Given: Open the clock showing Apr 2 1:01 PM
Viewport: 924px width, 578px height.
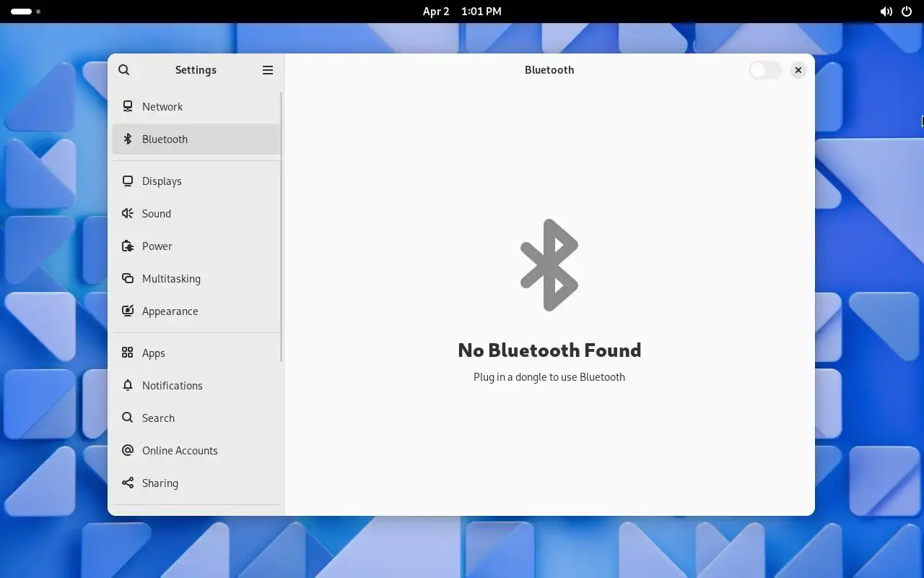Looking at the screenshot, I should [x=462, y=12].
